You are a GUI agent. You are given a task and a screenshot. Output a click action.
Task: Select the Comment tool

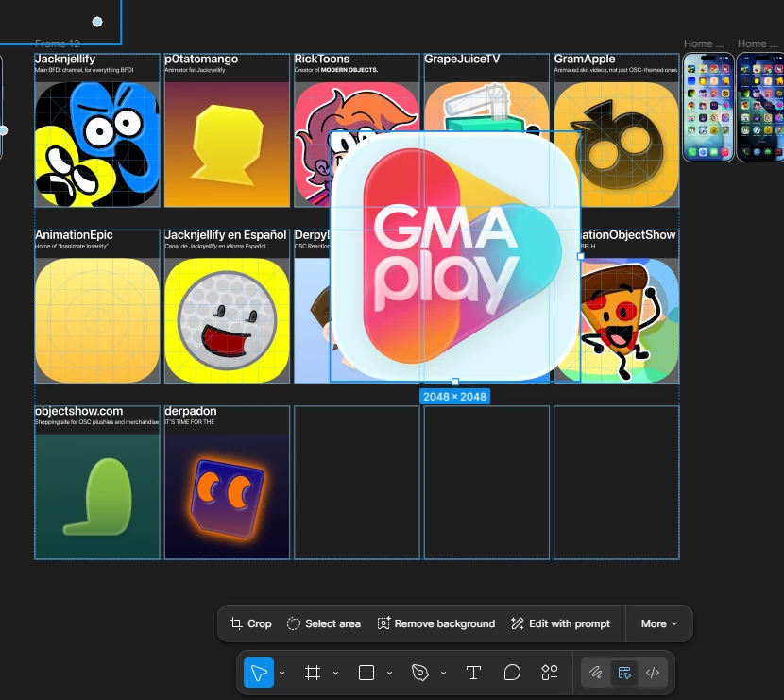coord(512,673)
